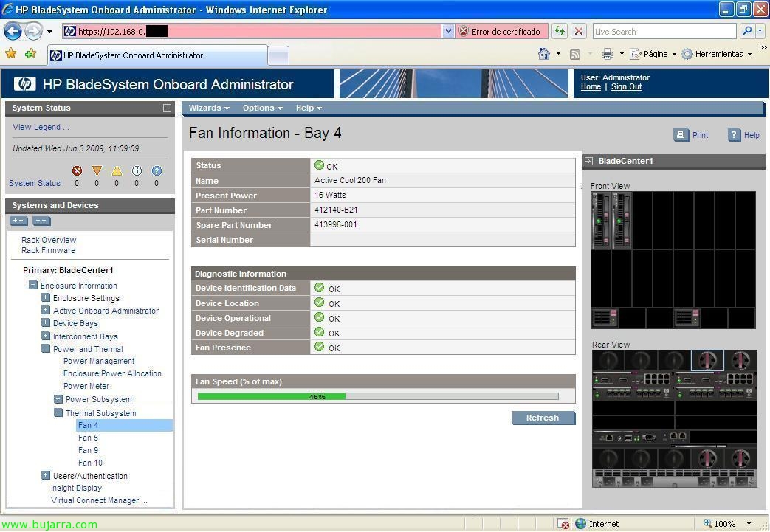Collapse the Thermal Subsystem tree node
The image size is (770, 532).
(x=58, y=413)
